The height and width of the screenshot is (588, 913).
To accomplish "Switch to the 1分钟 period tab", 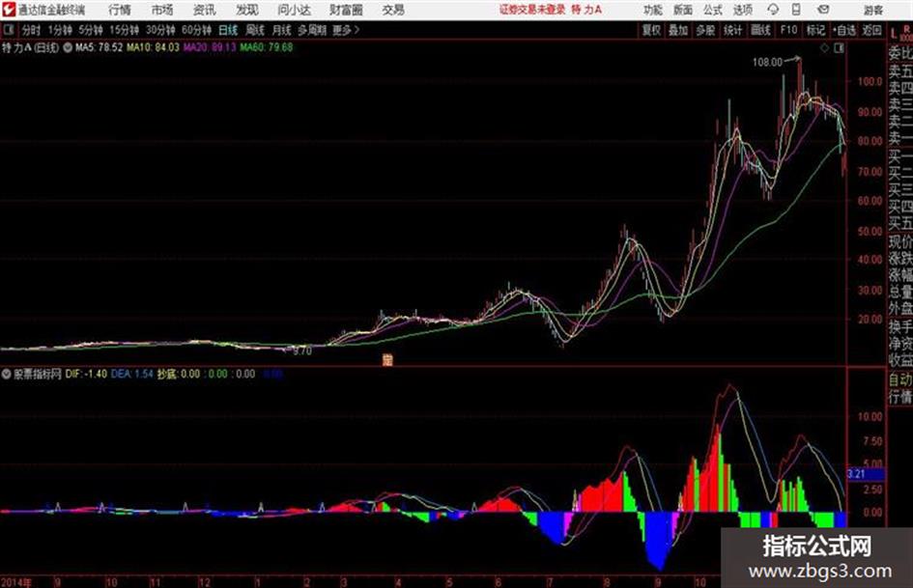I will 59,30.
